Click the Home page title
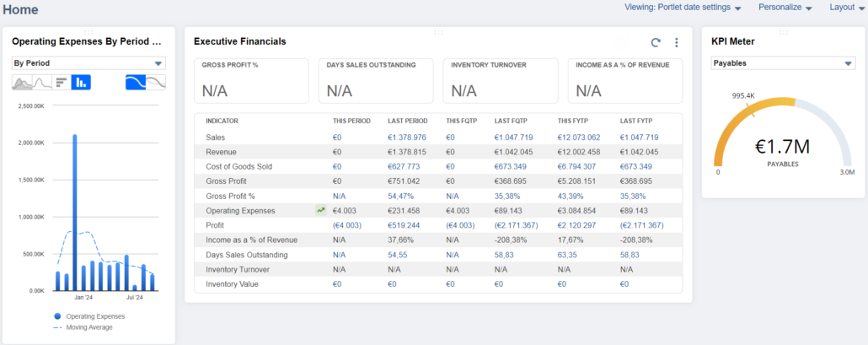 (20, 9)
